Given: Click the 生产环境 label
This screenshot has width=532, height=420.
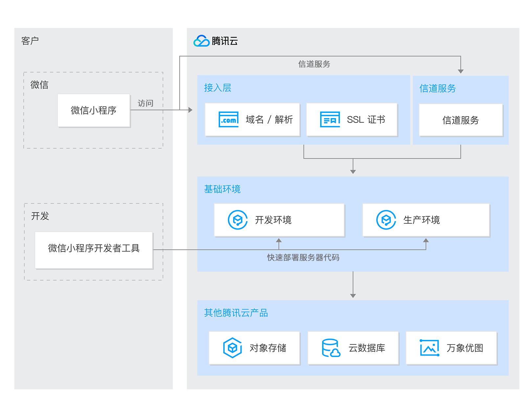Looking at the screenshot, I should click(x=422, y=220).
